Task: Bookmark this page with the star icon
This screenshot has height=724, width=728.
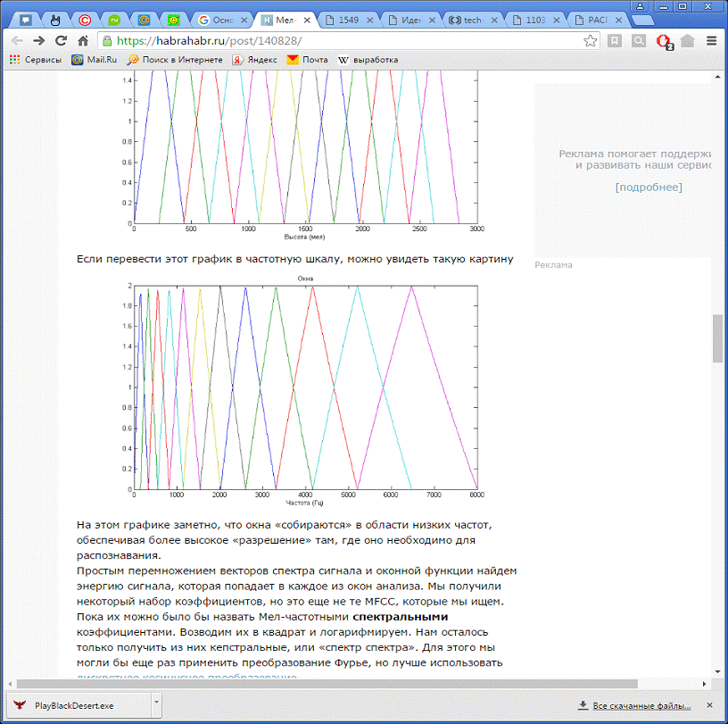Action: [591, 40]
